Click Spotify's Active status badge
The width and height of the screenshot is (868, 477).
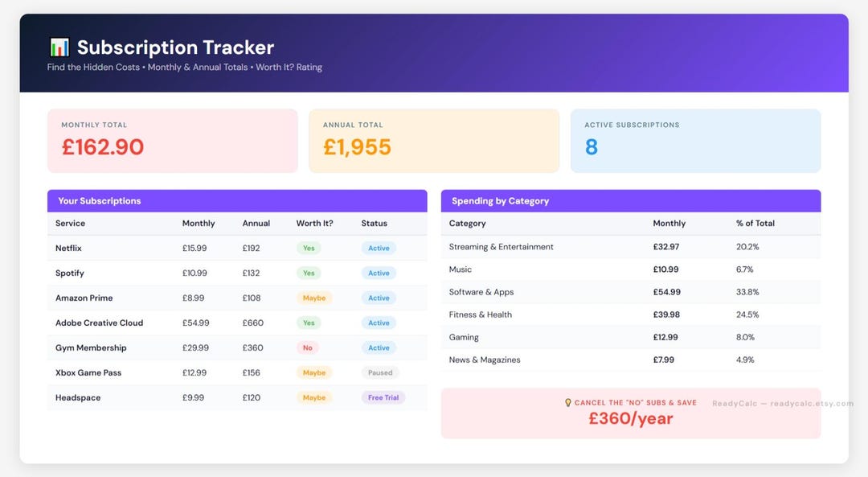[x=379, y=273]
